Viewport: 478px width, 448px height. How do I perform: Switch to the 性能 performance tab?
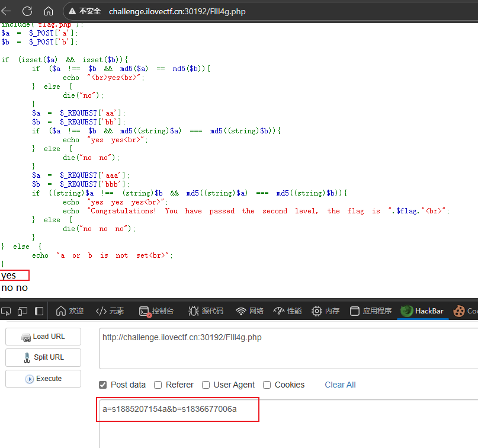point(287,311)
